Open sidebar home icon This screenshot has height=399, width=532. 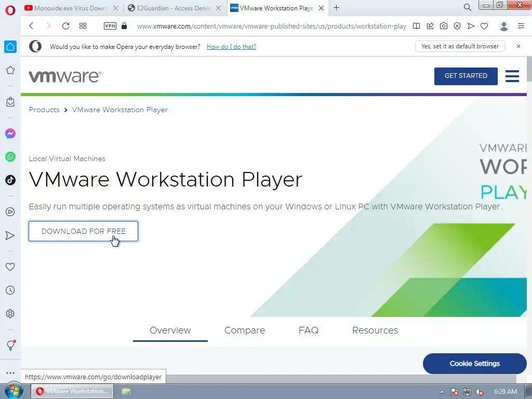coord(10,47)
